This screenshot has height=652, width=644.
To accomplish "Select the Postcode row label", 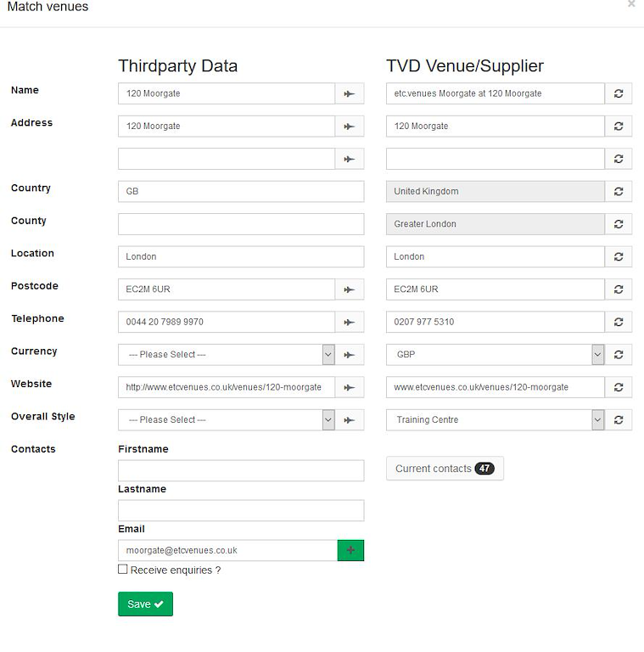I will 35,286.
